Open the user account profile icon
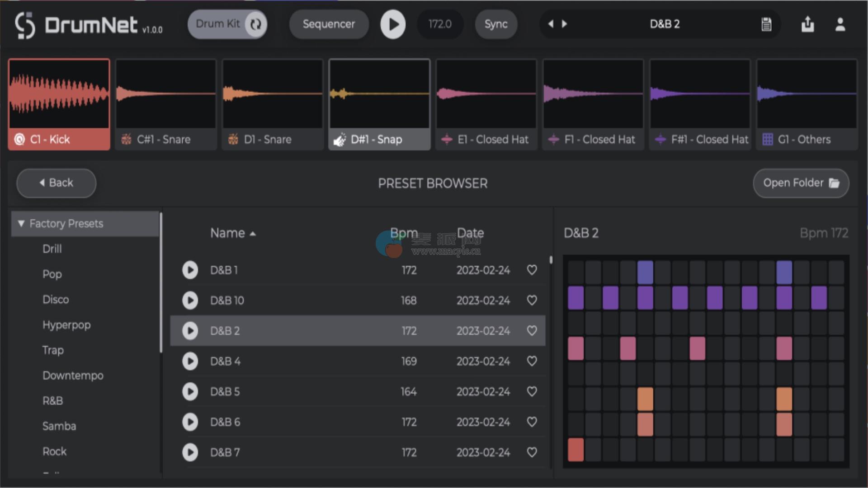This screenshot has width=868, height=488. pos(840,24)
